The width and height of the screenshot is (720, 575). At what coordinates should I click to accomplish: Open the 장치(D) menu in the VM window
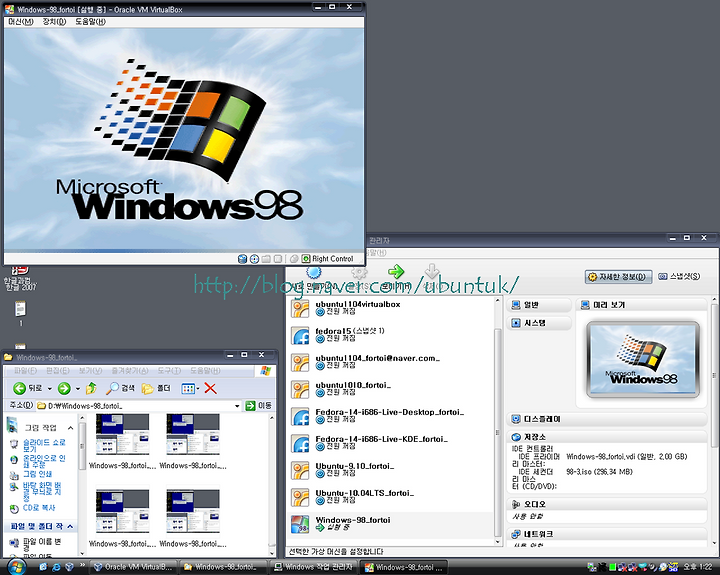coord(54,22)
